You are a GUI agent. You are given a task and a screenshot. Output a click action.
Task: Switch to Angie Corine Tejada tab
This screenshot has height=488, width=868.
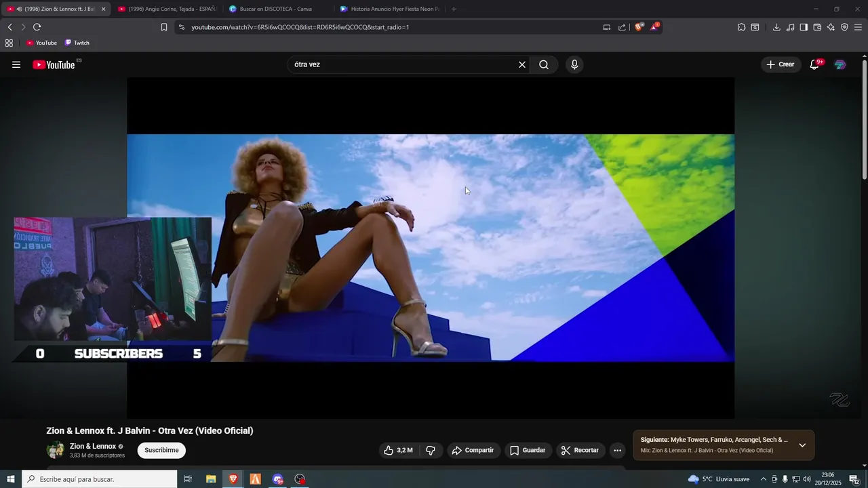coord(167,9)
